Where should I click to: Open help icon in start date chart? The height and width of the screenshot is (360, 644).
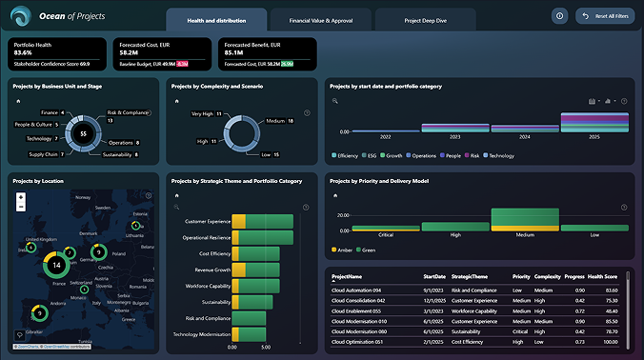click(x=624, y=101)
